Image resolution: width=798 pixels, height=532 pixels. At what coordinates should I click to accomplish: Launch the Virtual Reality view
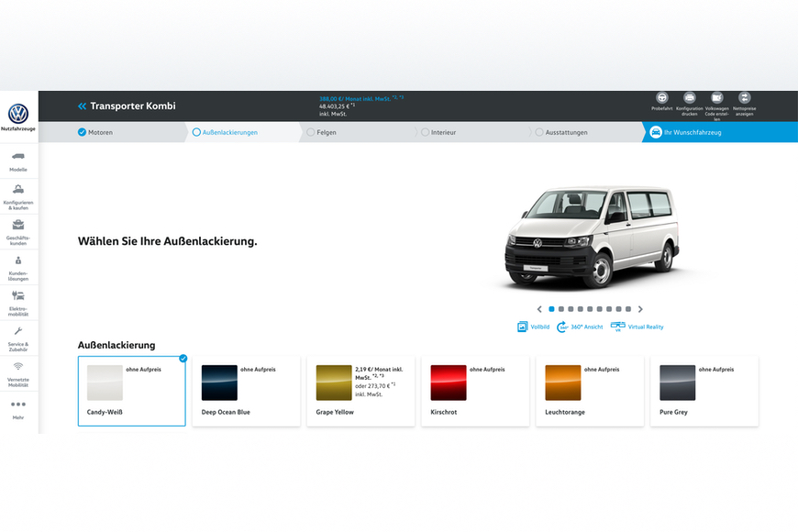637,327
